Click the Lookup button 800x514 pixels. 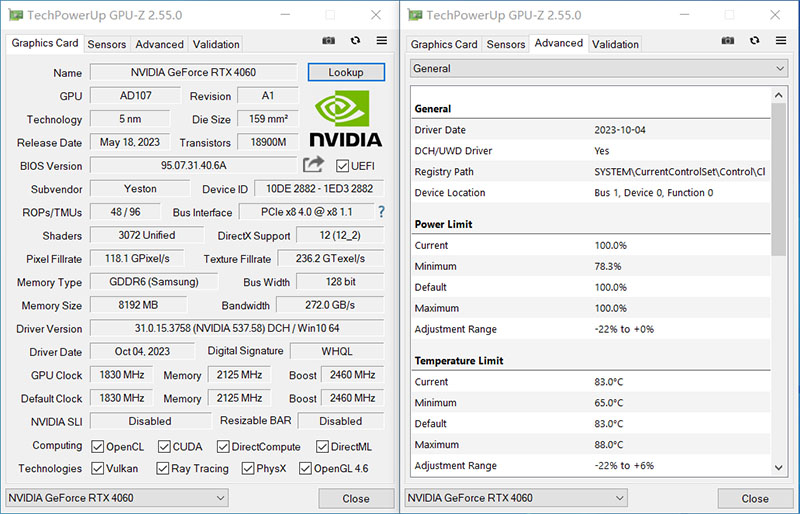click(x=346, y=72)
